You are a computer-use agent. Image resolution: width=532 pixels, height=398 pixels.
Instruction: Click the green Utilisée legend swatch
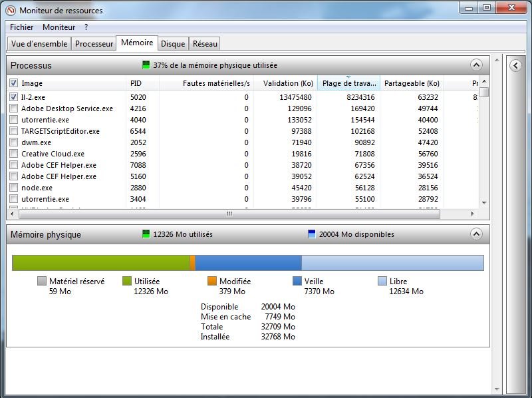tap(127, 282)
